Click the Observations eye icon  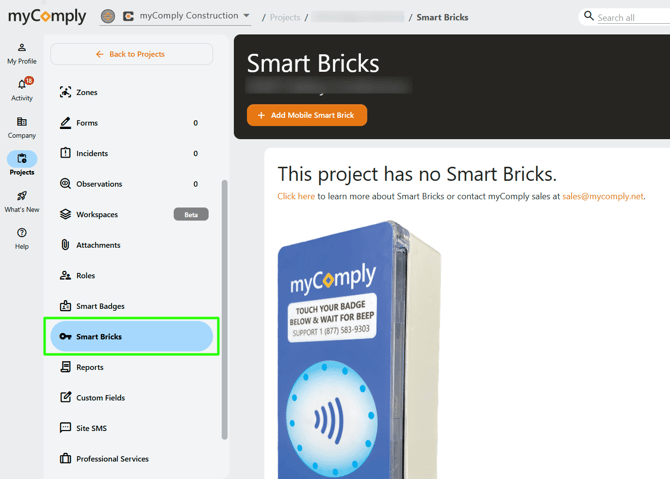(65, 184)
